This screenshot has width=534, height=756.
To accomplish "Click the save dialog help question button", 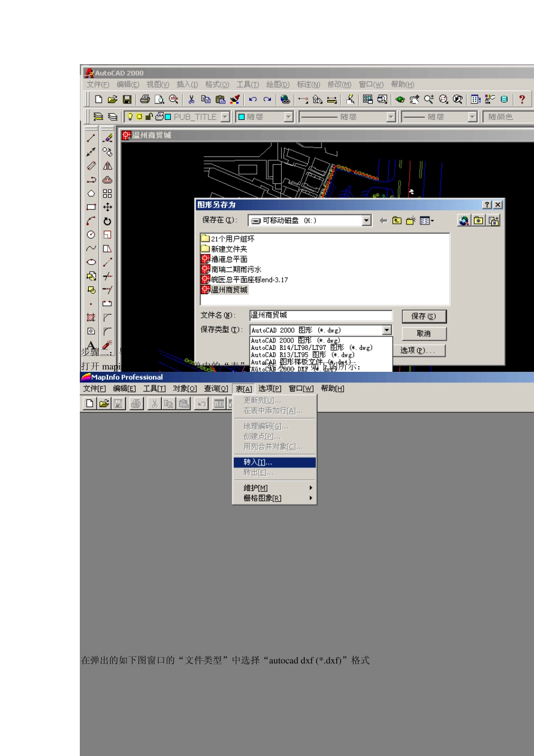I will [x=487, y=205].
